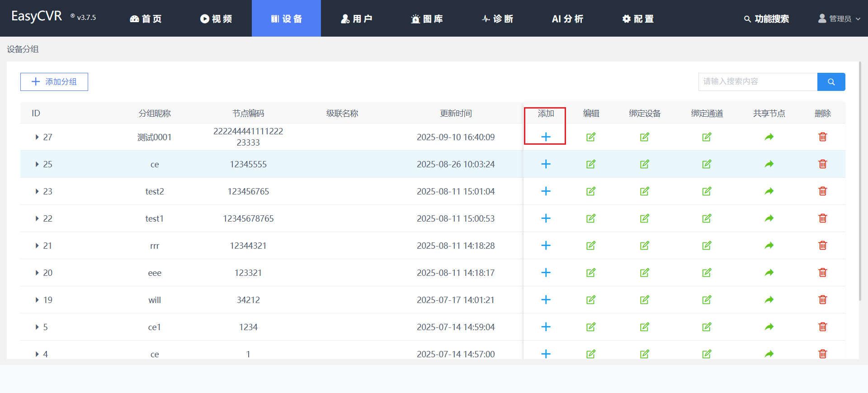
Task: Expand the row with ID 27
Action: click(37, 137)
